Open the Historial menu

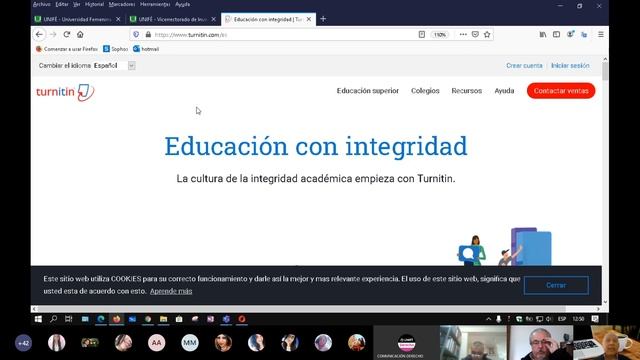[x=94, y=4]
